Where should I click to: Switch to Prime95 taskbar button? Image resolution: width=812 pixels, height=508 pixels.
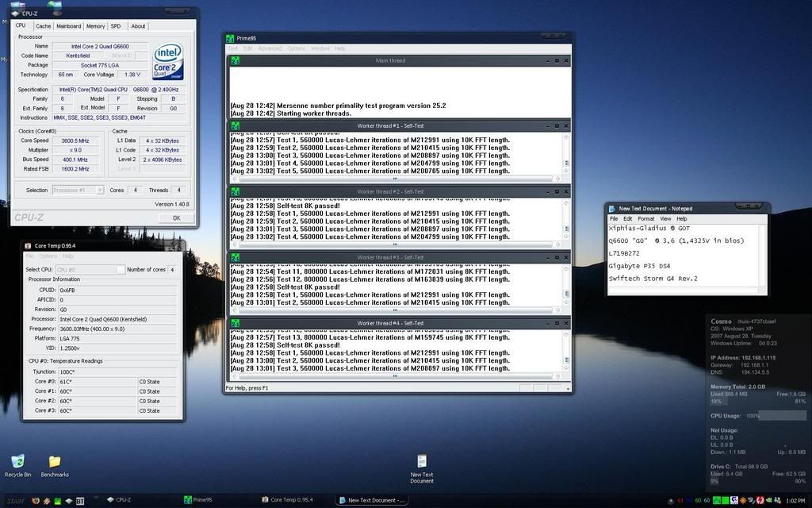[x=197, y=500]
